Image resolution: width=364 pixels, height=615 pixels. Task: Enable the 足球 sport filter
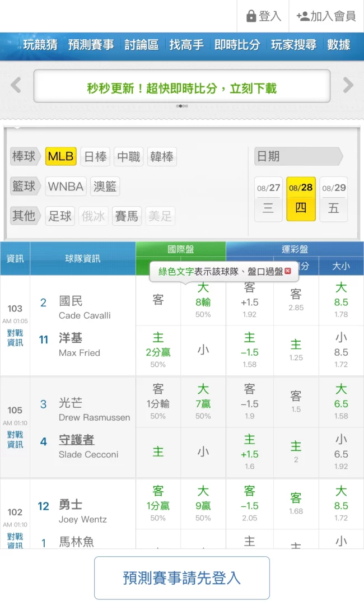click(60, 216)
